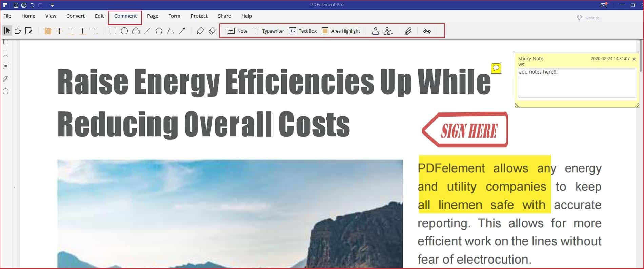Select the Eraser tool

pos(212,31)
